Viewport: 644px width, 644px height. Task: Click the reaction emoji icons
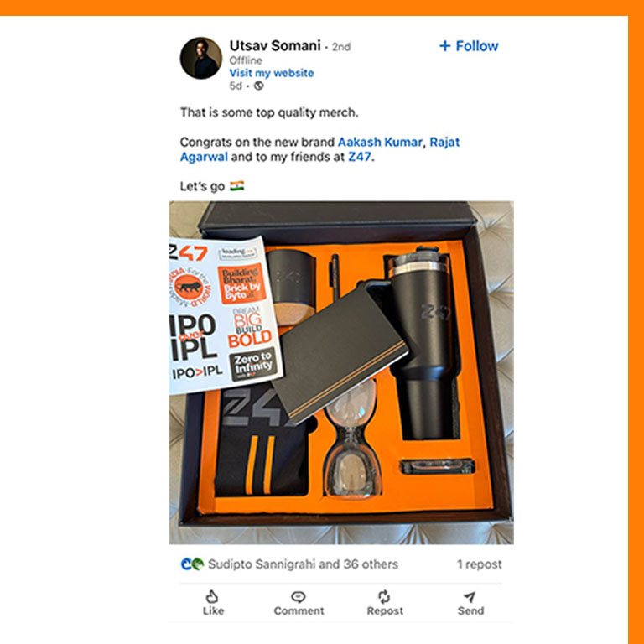[x=192, y=563]
